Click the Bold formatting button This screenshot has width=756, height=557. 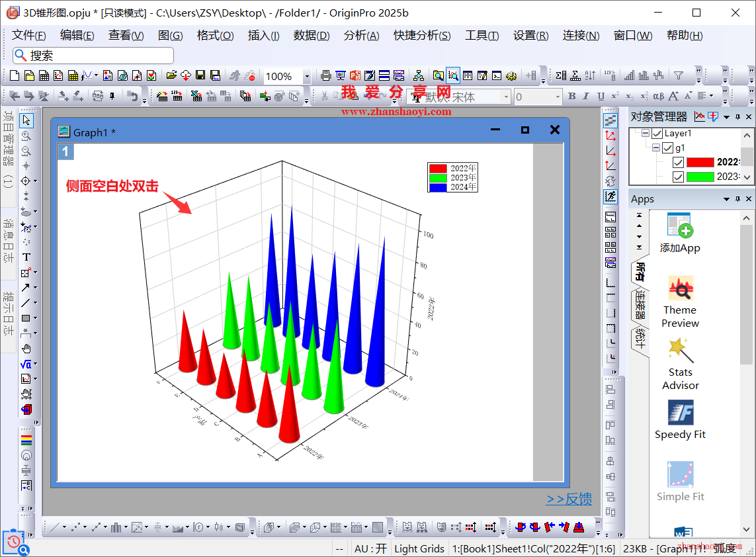[572, 97]
